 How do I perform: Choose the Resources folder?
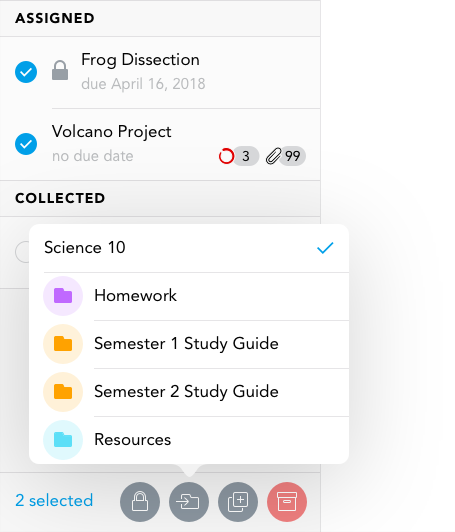[189, 440]
